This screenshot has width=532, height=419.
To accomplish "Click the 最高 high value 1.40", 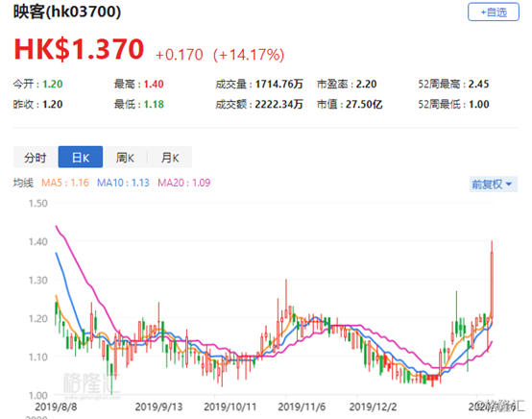I will 139,84.
